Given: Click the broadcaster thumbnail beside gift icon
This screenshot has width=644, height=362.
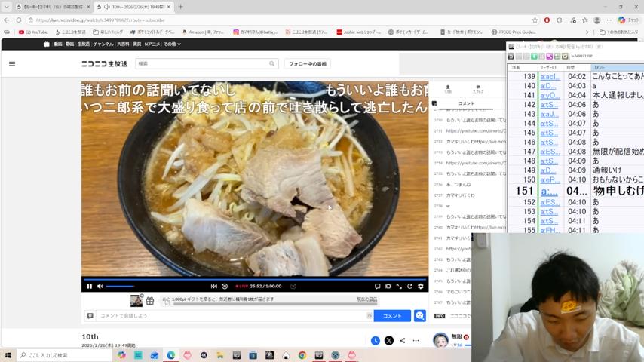Looking at the screenshot, I should 136,301.
